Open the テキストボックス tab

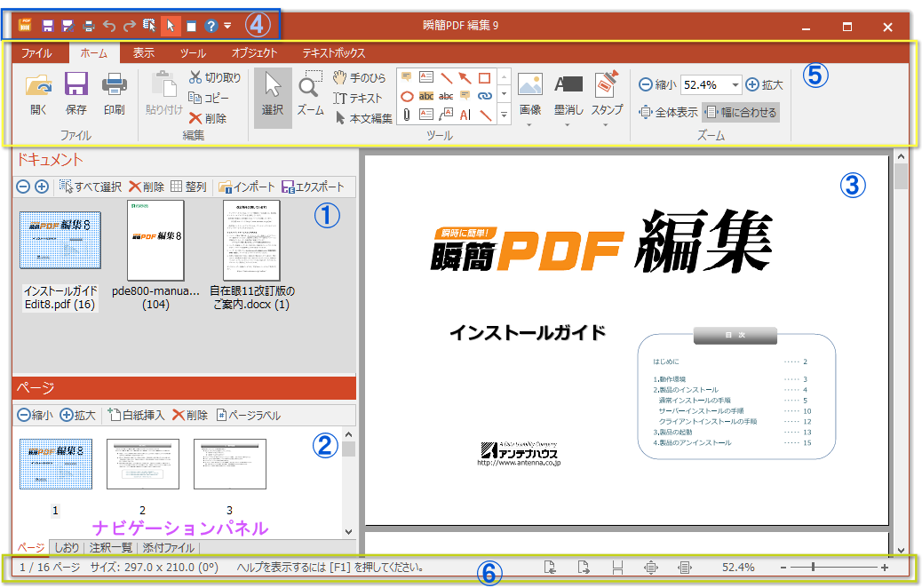click(x=333, y=53)
